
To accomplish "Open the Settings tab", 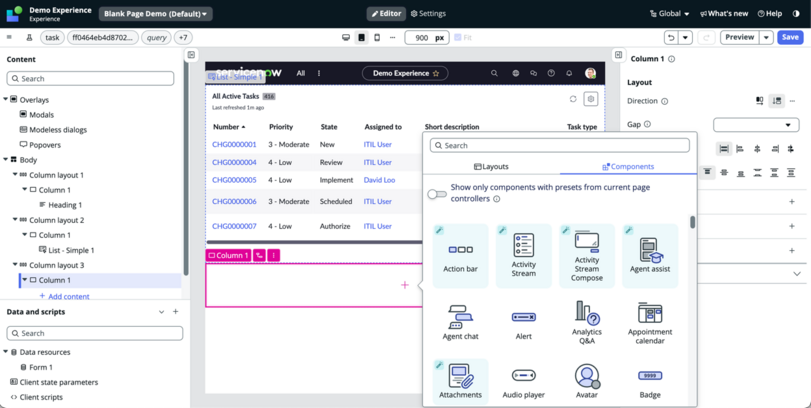I will coord(428,14).
